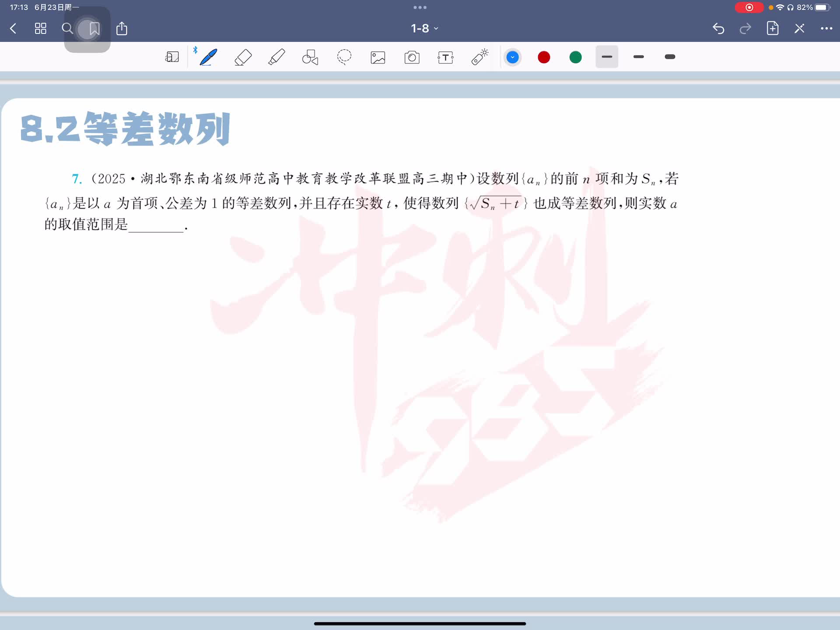Expand the 1-8 document title dropdown
Screen dimensions: 840x630
(x=424, y=28)
